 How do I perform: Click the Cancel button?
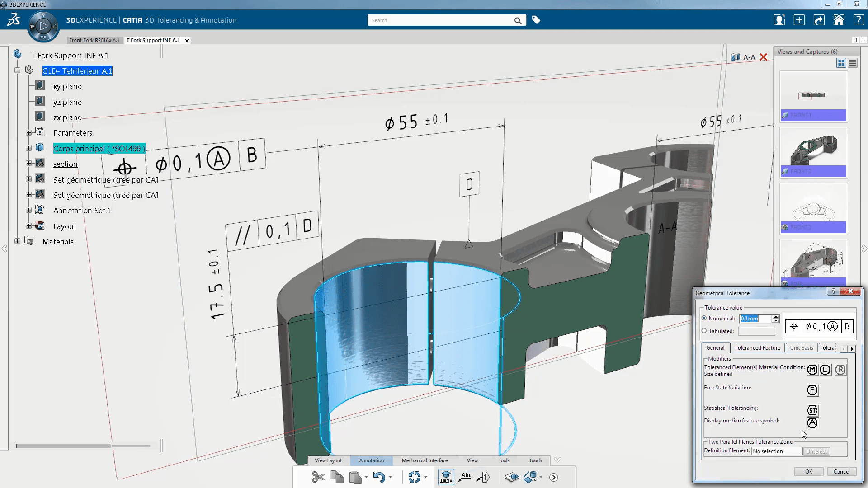(841, 471)
